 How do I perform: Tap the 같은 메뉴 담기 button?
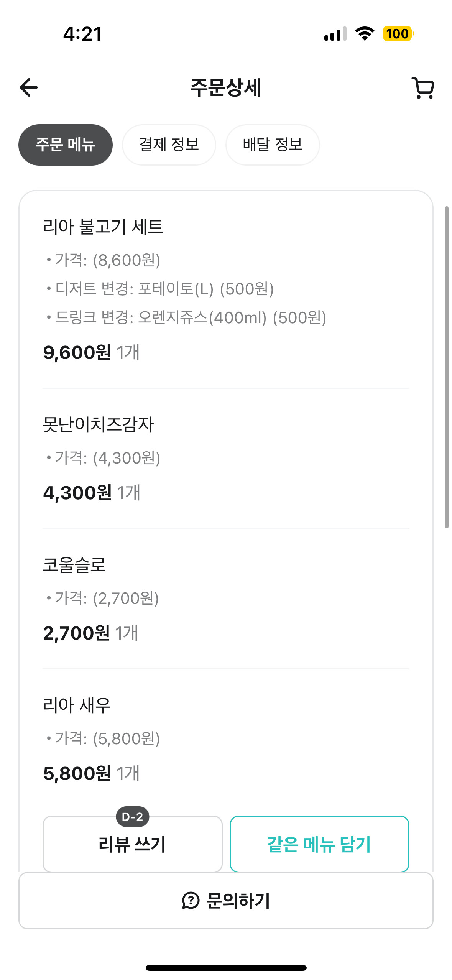tap(319, 844)
